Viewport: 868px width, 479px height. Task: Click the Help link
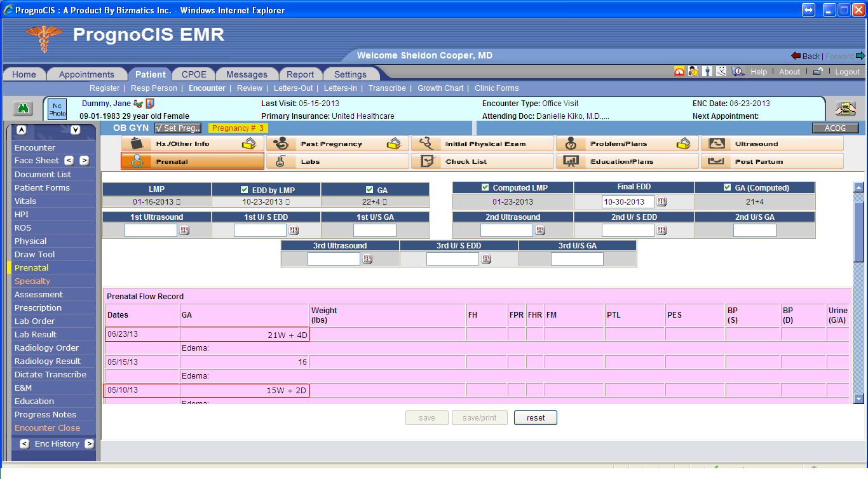coord(759,72)
